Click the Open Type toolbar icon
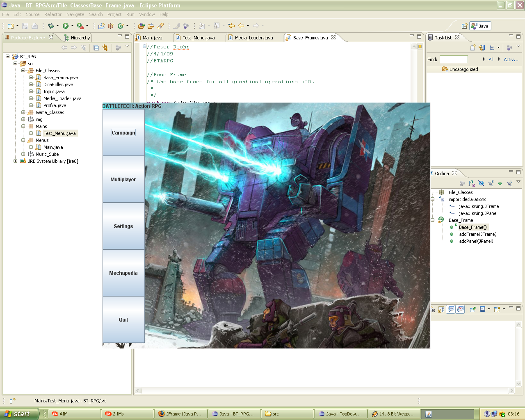 click(142, 26)
